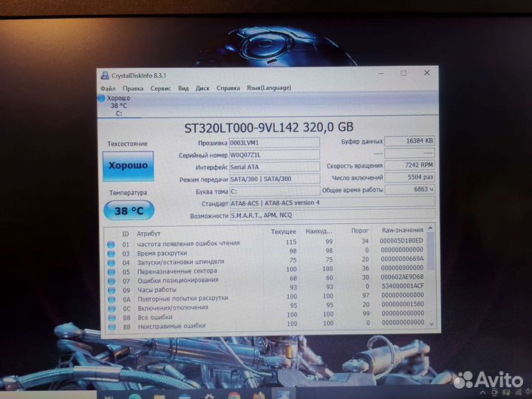This screenshot has height=399, width=532.
Task: Click the Raw-значения column header
Action: click(403, 230)
